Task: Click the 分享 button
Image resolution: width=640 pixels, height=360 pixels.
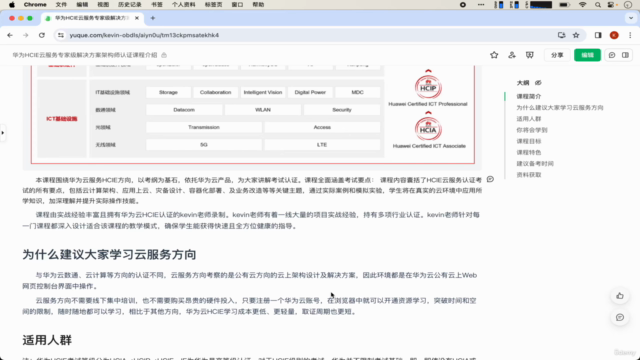Action: point(557,55)
